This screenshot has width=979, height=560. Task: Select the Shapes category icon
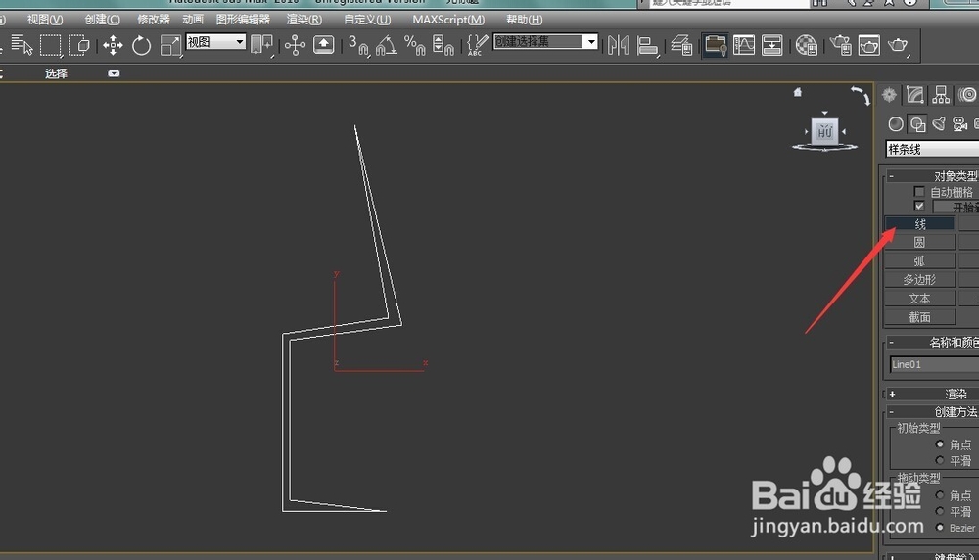pos(918,124)
